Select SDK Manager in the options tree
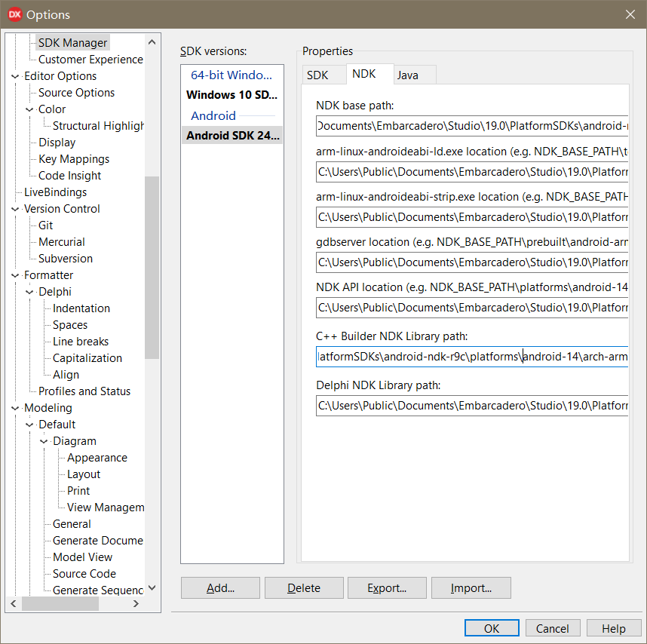This screenshot has height=644, width=647. [72, 42]
